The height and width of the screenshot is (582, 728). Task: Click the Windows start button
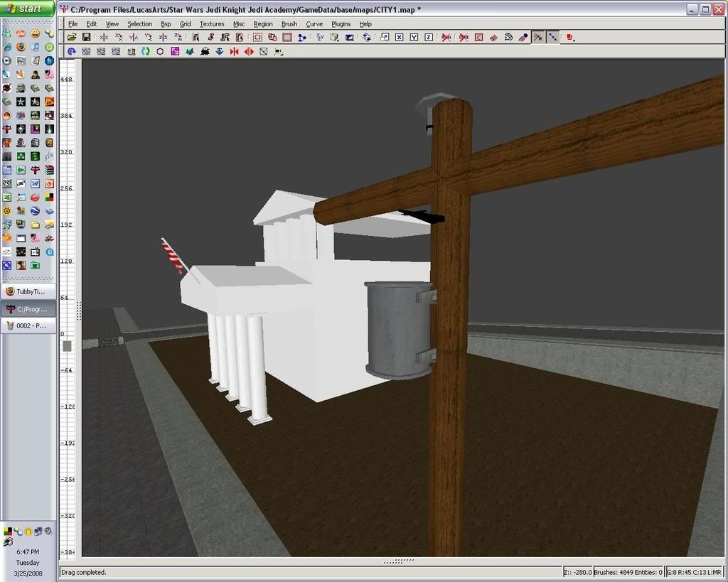click(x=28, y=9)
